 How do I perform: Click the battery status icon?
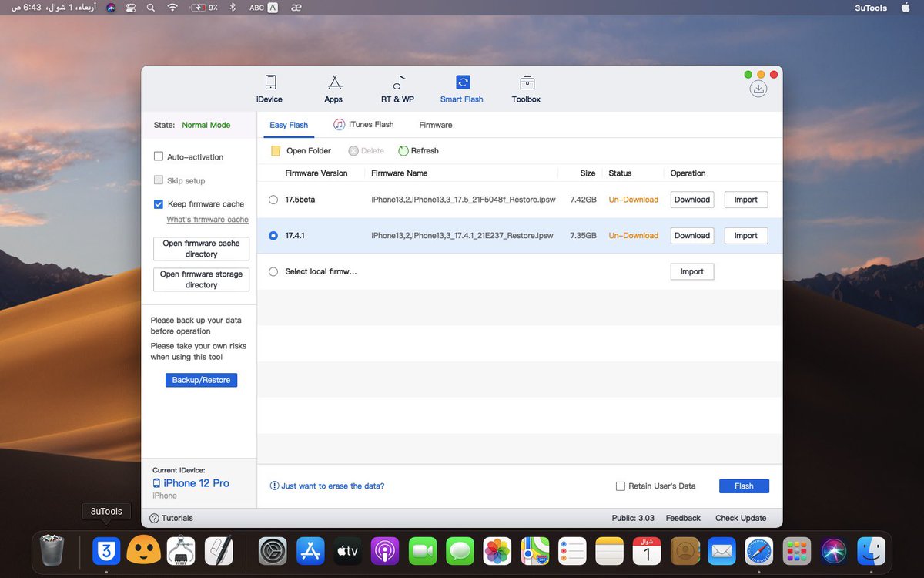(x=198, y=8)
